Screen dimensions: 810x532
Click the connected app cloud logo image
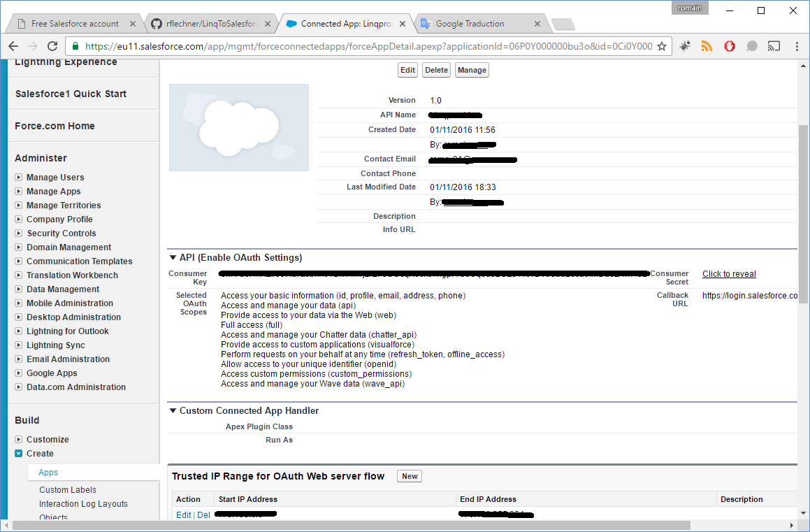coord(239,127)
